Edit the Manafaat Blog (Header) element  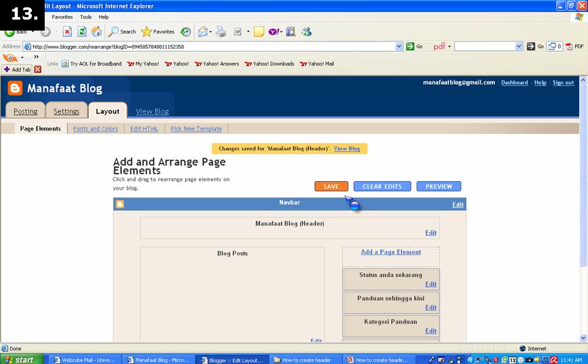(x=431, y=232)
